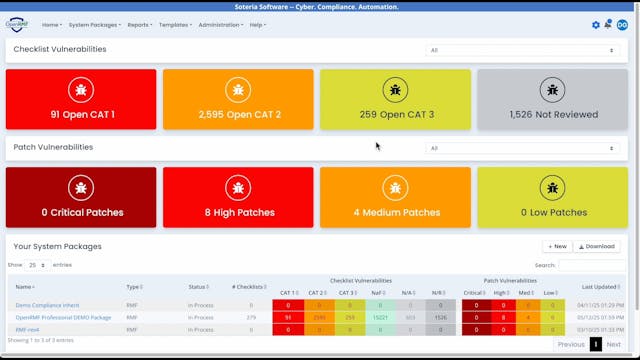
Task: Click the 04/11/25 01:29 PM date cell
Action: (600, 305)
